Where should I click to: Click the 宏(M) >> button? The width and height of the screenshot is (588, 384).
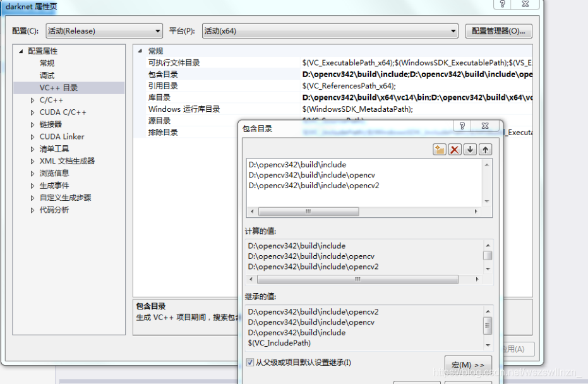coord(468,364)
